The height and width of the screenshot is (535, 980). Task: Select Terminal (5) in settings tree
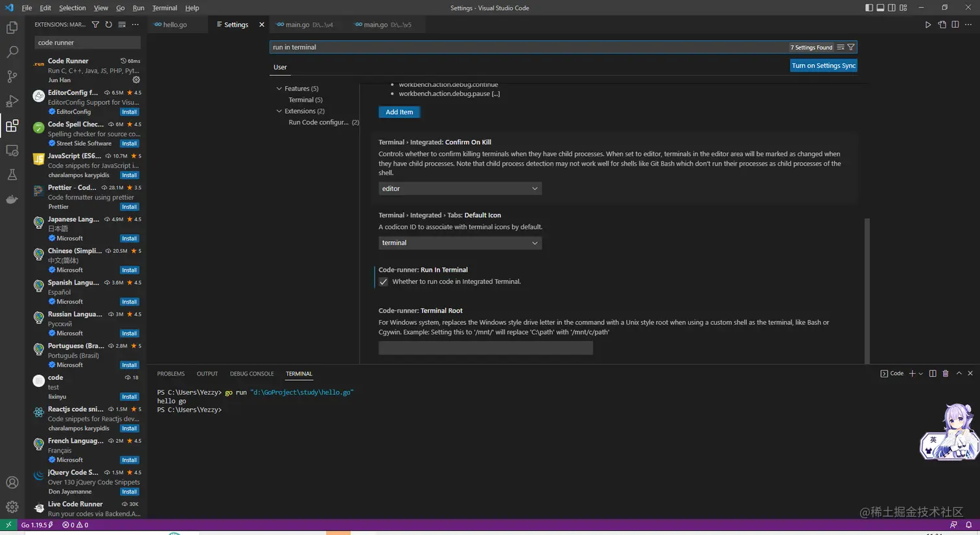[x=305, y=100]
